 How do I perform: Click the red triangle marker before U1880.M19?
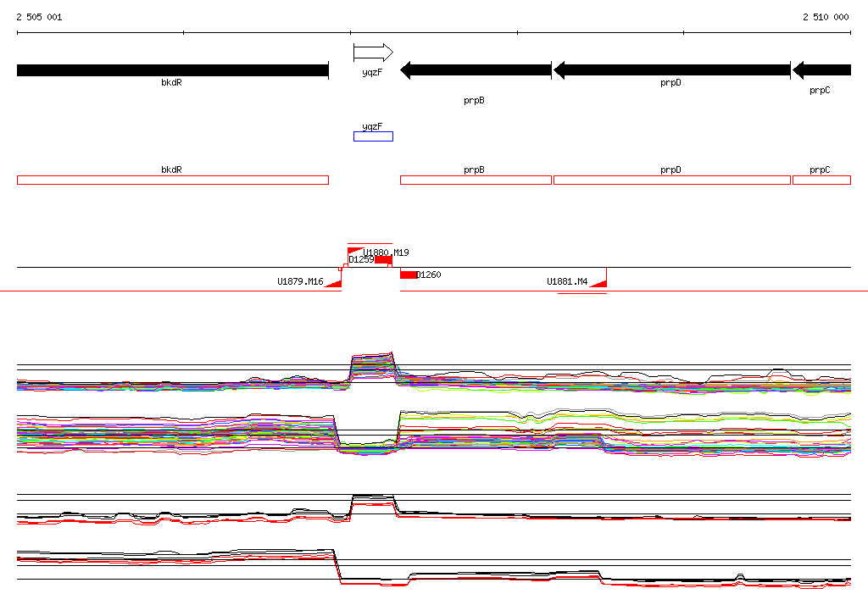pyautogui.click(x=355, y=252)
